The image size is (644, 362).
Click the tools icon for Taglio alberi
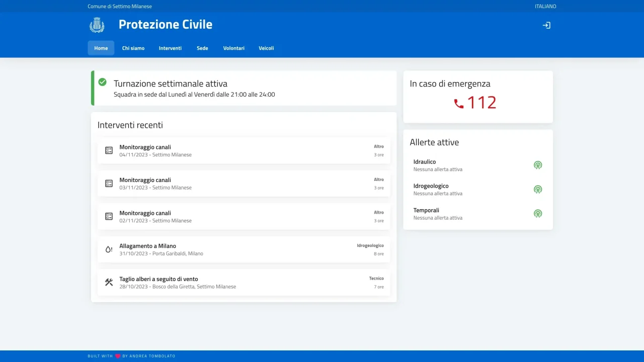point(109,282)
